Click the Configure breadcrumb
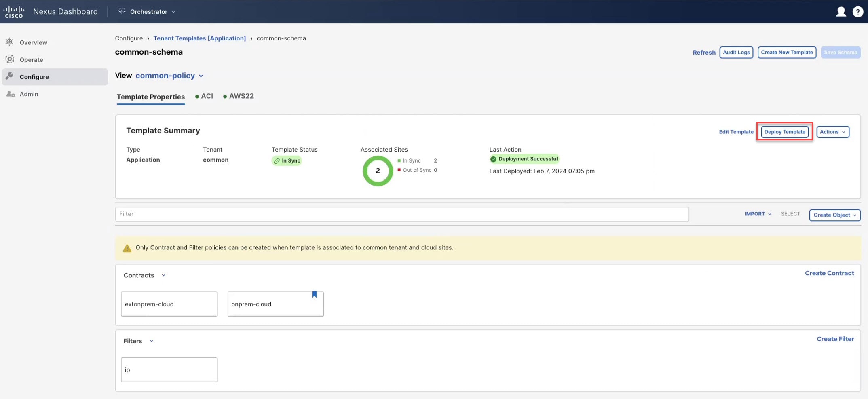Image resolution: width=868 pixels, height=399 pixels. [x=129, y=38]
